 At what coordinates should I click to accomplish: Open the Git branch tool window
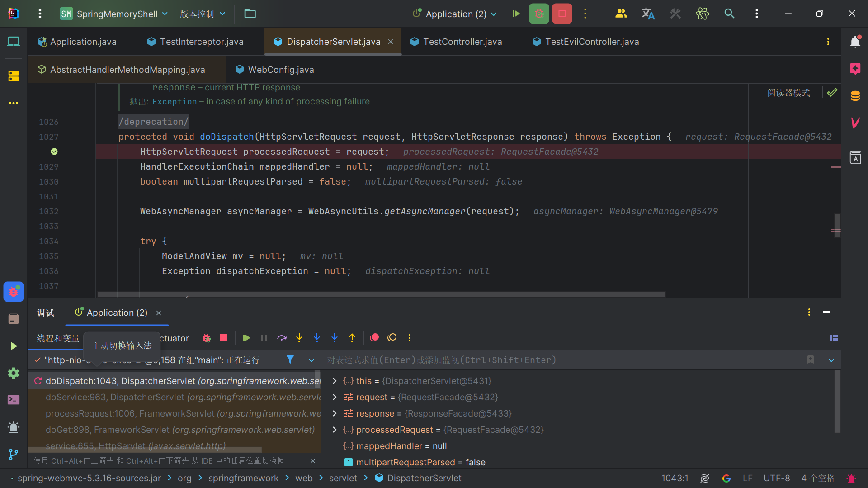click(14, 454)
